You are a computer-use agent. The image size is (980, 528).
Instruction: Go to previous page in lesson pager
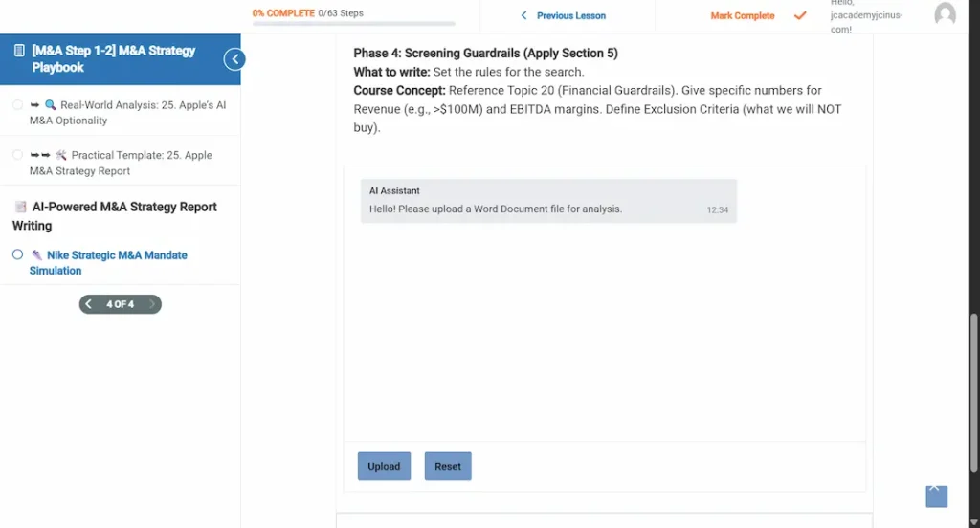[88, 304]
